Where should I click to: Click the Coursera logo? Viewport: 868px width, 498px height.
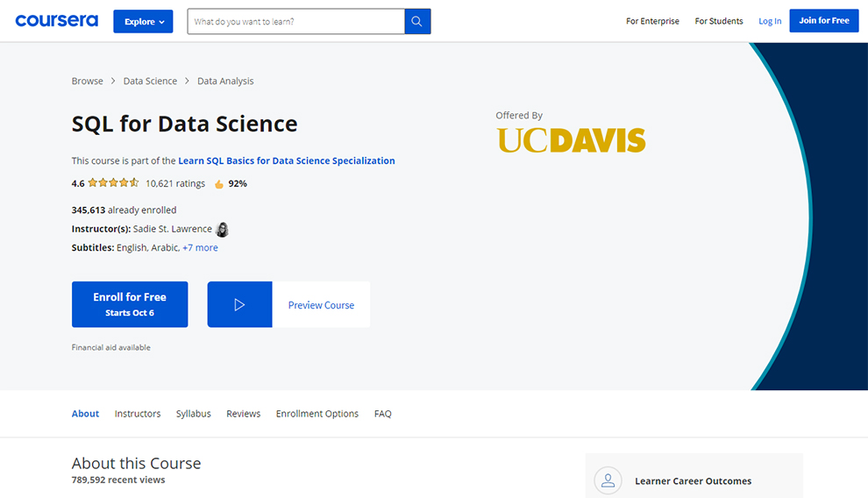click(x=56, y=21)
